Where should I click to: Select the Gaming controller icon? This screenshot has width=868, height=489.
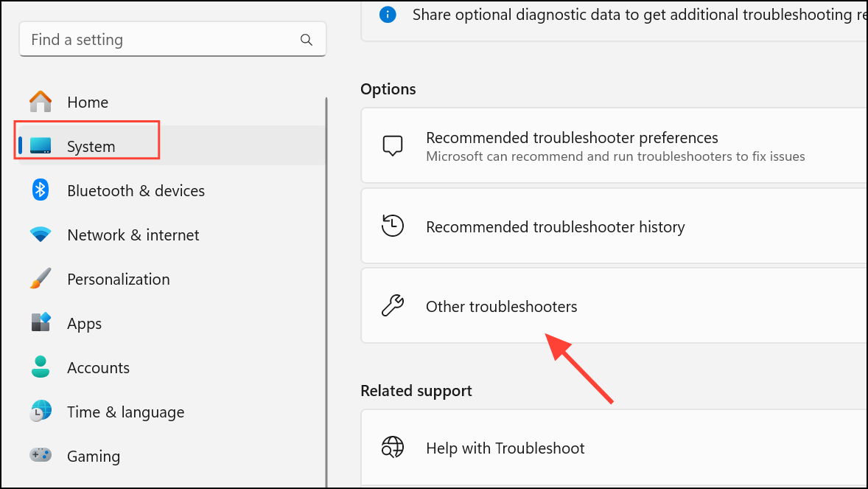(41, 456)
